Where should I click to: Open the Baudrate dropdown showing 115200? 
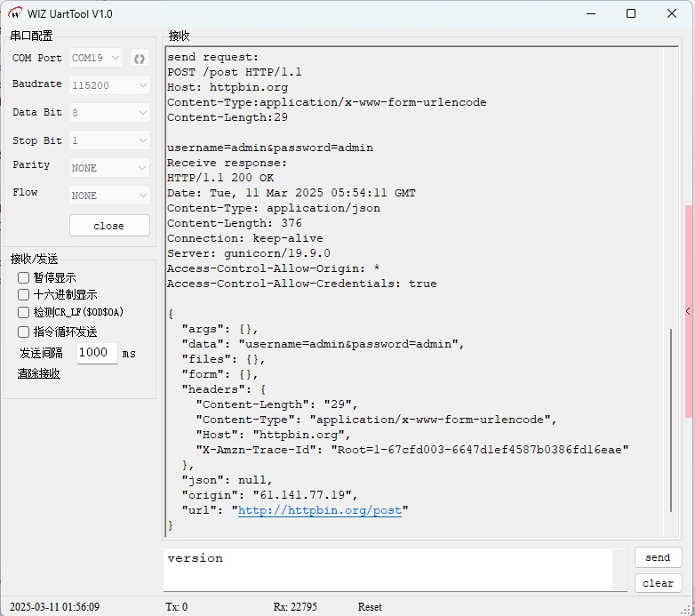coord(109,85)
